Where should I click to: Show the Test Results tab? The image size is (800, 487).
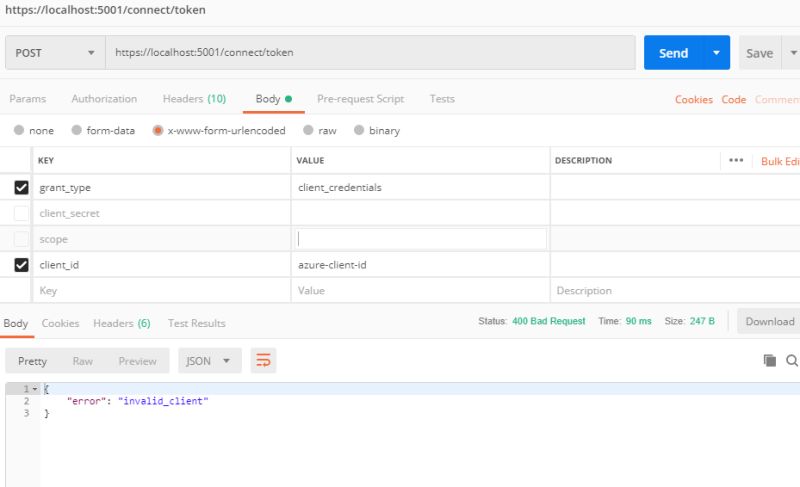coord(197,323)
